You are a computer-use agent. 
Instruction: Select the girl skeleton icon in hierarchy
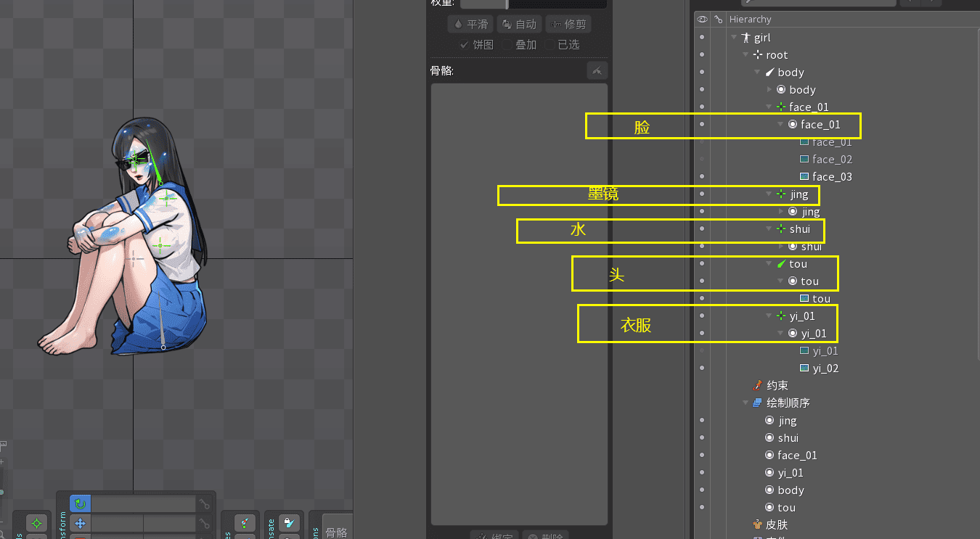point(746,38)
